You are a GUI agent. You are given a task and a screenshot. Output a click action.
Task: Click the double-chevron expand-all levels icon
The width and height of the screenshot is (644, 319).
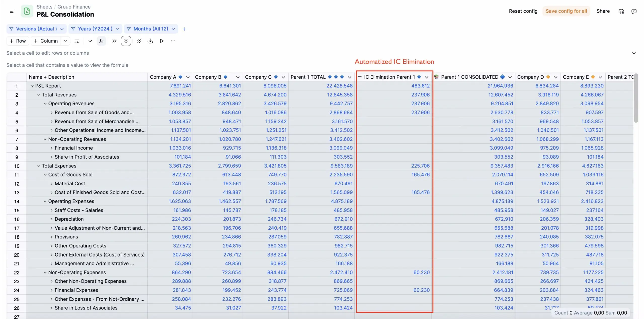pyautogui.click(x=126, y=41)
